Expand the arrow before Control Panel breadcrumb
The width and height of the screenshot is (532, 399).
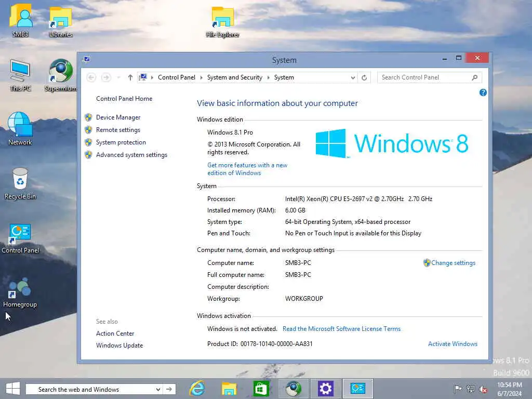click(152, 77)
